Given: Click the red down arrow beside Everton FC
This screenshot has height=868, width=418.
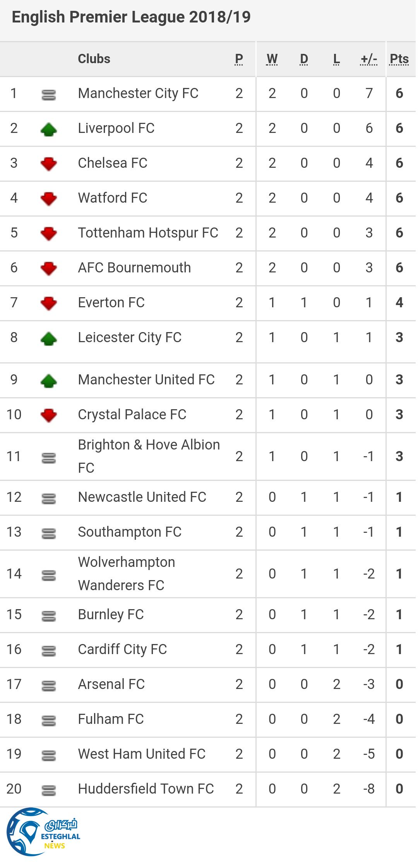Looking at the screenshot, I should click(49, 303).
